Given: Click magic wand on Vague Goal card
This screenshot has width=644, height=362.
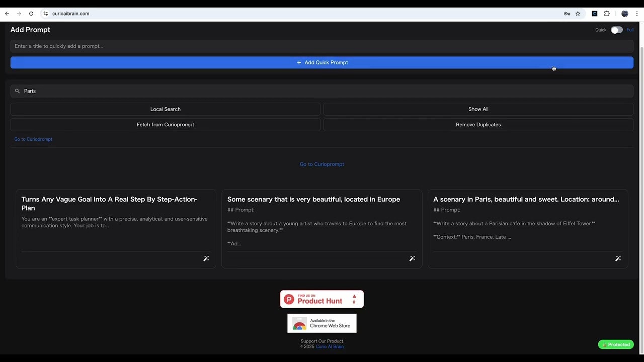Looking at the screenshot, I should (x=206, y=258).
